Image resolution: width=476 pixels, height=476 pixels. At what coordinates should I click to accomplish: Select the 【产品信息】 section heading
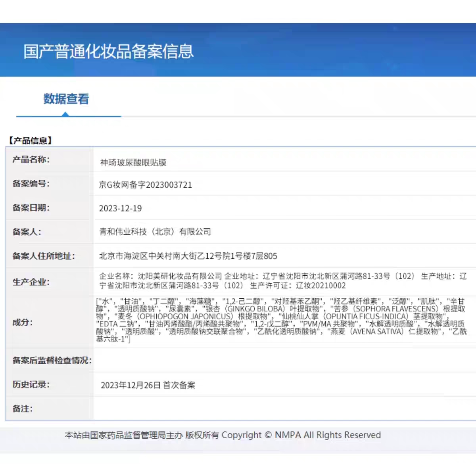tap(30, 140)
